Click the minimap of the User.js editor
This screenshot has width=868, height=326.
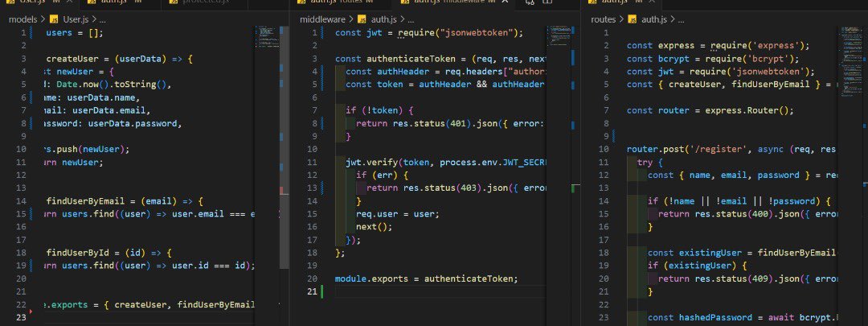point(266,39)
